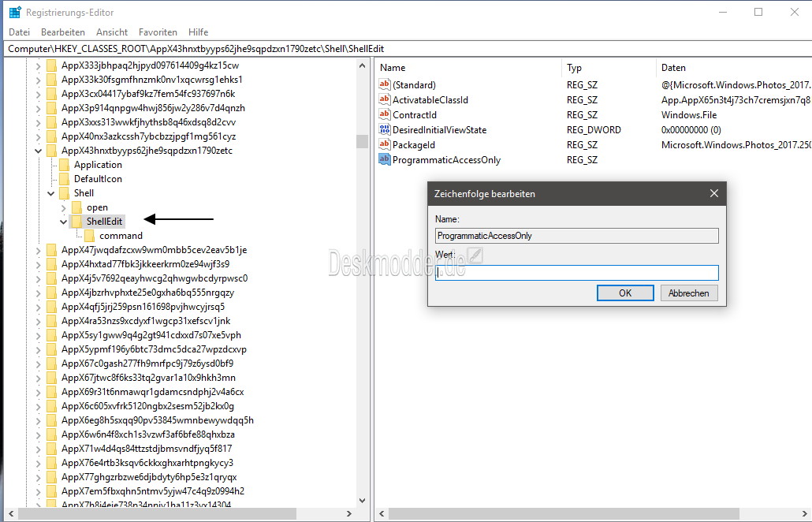Click the 0x00000000 (0) data cell
The width and height of the screenshot is (812, 522).
pyautogui.click(x=691, y=130)
